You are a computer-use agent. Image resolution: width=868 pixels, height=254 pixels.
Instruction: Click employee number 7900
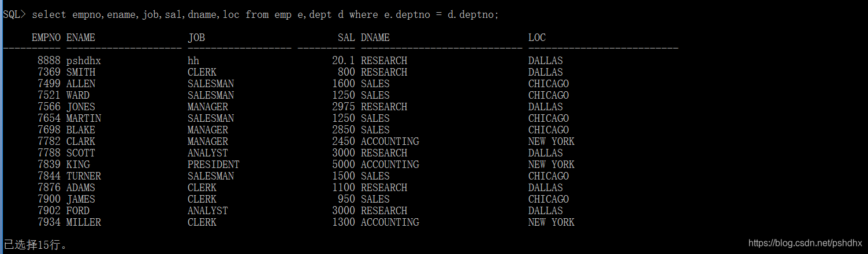point(49,199)
